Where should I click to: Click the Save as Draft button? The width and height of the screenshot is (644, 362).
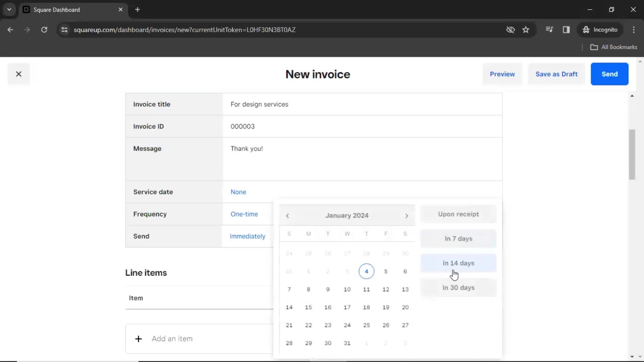click(556, 74)
